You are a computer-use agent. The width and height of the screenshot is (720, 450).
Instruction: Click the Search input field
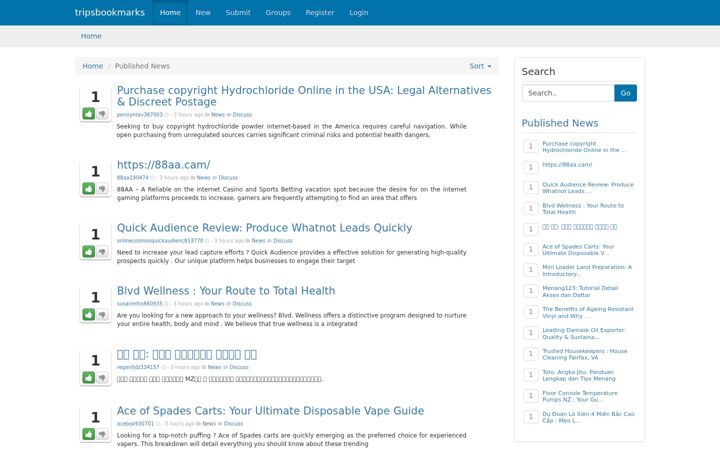tap(568, 93)
